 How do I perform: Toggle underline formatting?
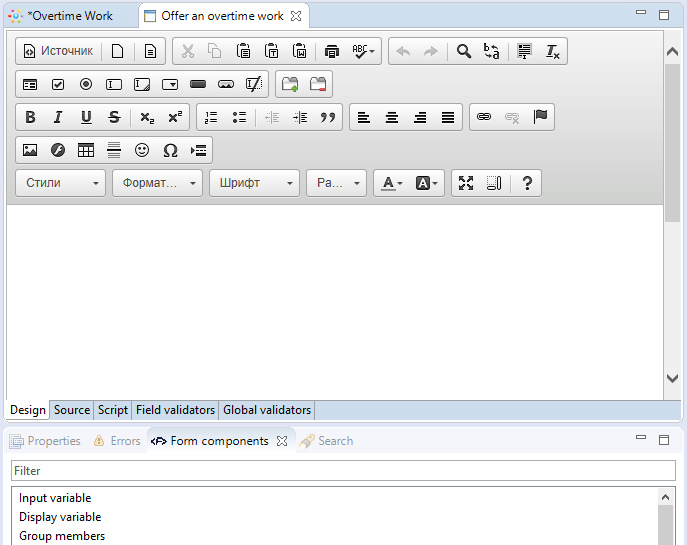point(86,117)
